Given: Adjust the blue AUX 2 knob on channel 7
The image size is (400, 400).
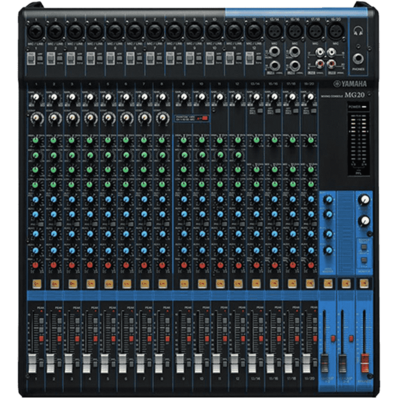Looking at the screenshot, I should click(x=144, y=214).
